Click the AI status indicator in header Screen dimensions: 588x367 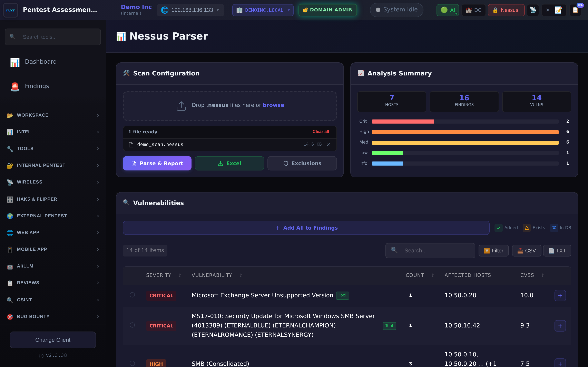pyautogui.click(x=448, y=10)
